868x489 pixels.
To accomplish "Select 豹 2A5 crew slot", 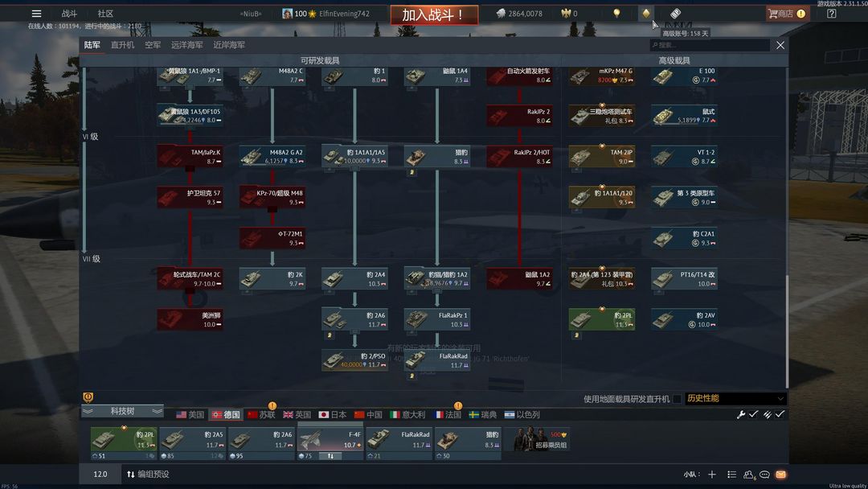I will point(192,444).
